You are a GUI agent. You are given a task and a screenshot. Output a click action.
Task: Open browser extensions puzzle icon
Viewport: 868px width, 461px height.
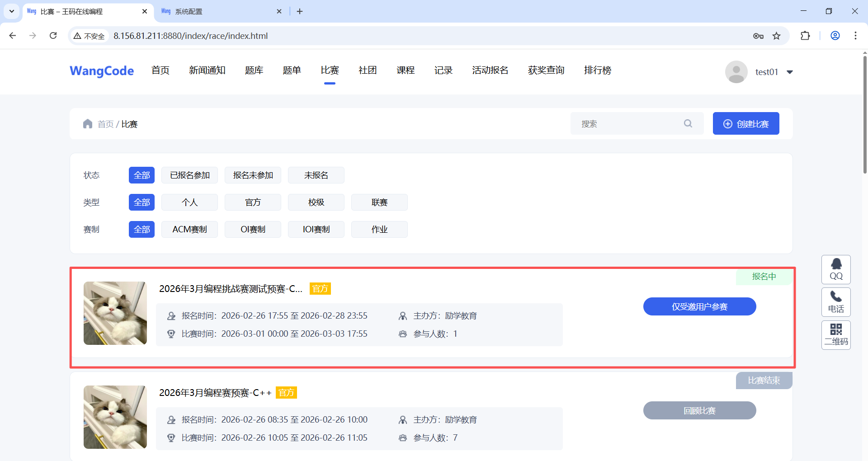(805, 36)
